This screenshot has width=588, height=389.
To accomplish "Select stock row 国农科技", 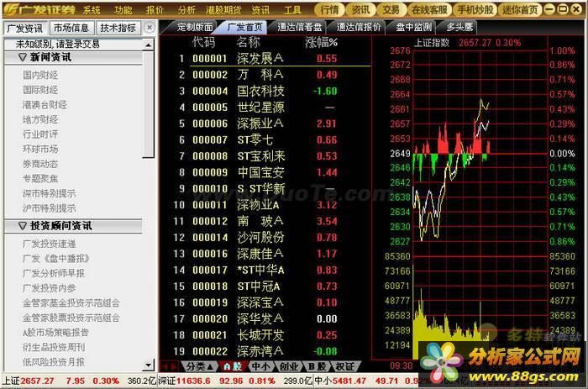I will [265, 91].
